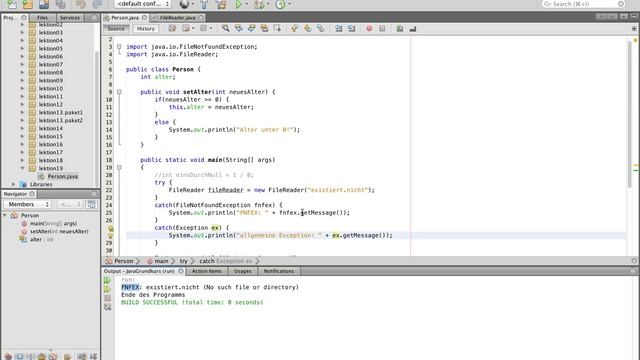Screen dimensions: 640x360
Task: Open the Notifications tab
Action: (279, 271)
